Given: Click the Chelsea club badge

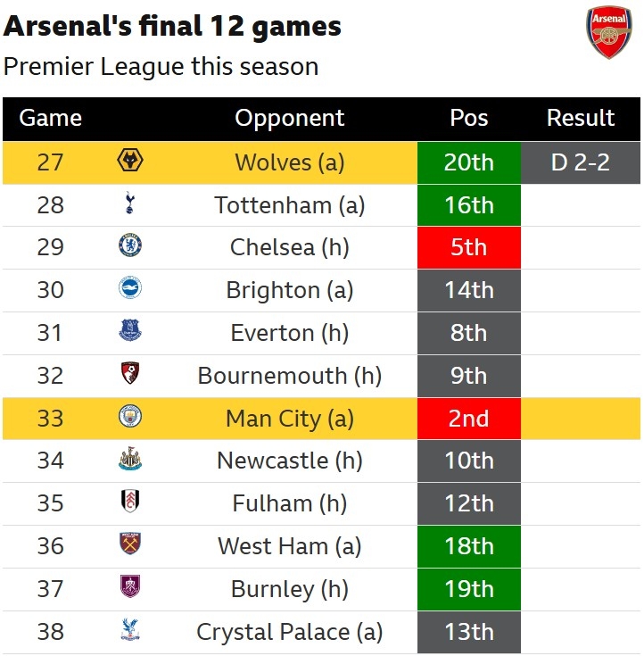Looking at the screenshot, I should (x=130, y=246).
